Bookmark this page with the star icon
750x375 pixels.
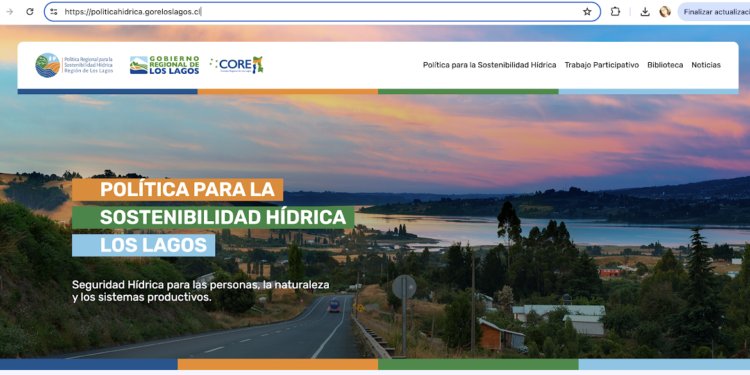587,12
